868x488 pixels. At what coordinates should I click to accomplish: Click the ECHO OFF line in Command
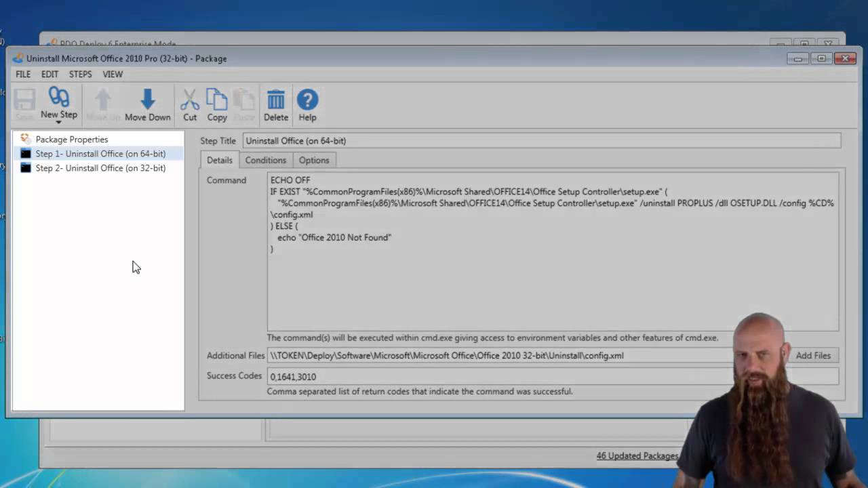click(x=290, y=180)
